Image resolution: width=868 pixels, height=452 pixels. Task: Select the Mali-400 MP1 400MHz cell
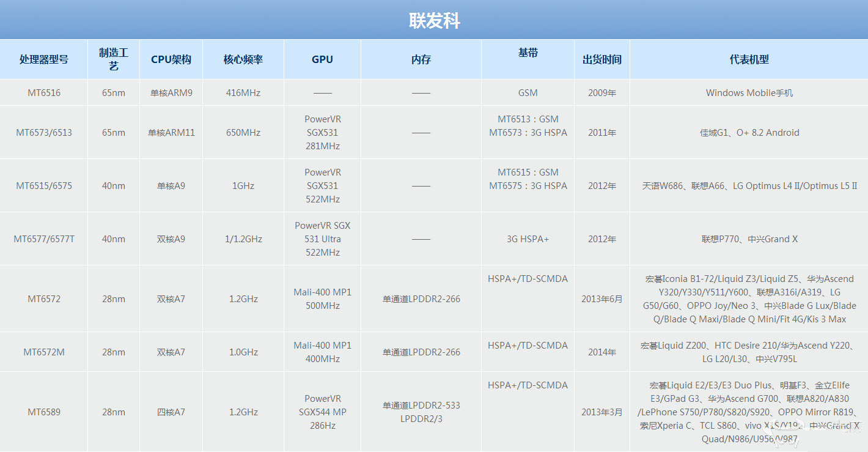tap(322, 352)
